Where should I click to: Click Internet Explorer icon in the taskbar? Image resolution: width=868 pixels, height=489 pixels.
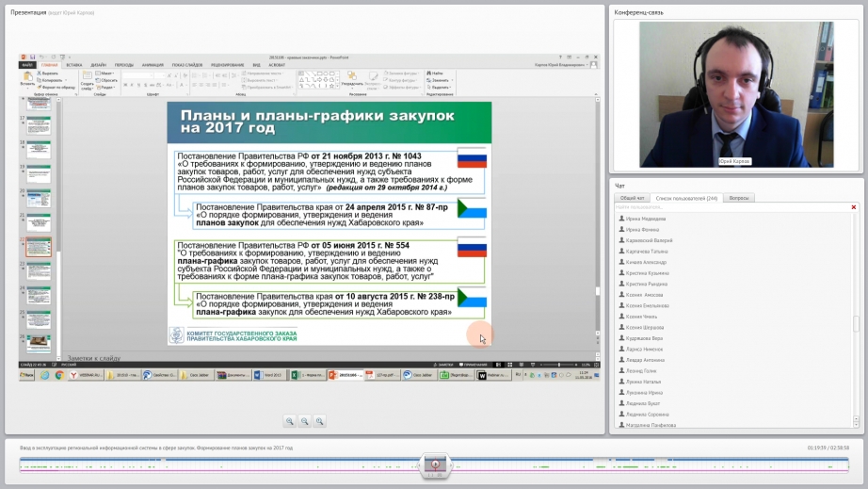point(45,375)
